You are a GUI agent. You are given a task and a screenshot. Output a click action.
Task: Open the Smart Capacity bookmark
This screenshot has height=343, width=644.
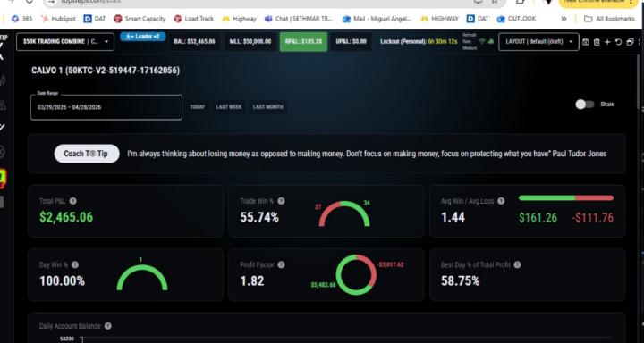[x=140, y=19]
